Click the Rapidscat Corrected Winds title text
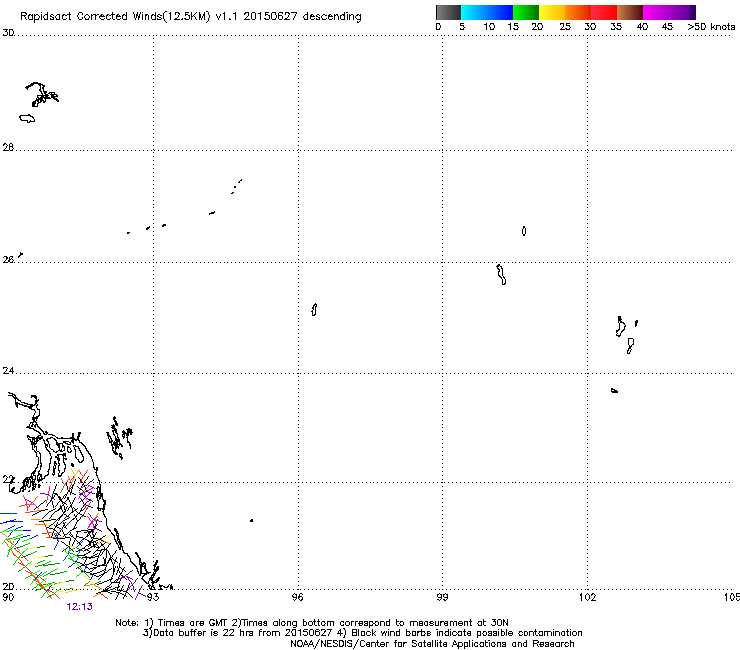 [191, 17]
